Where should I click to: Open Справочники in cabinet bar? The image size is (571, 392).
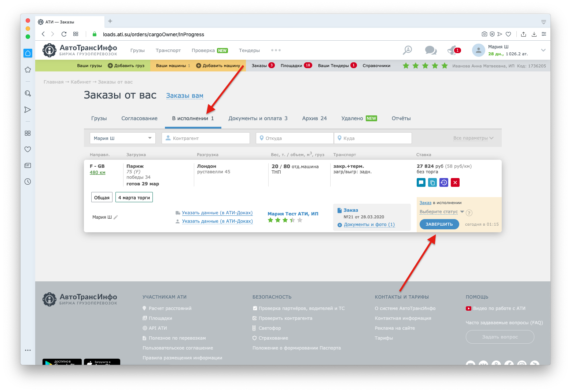tap(376, 66)
